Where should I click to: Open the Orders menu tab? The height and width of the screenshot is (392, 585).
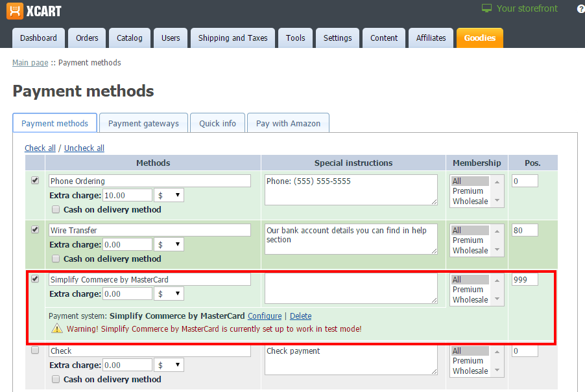(x=87, y=38)
